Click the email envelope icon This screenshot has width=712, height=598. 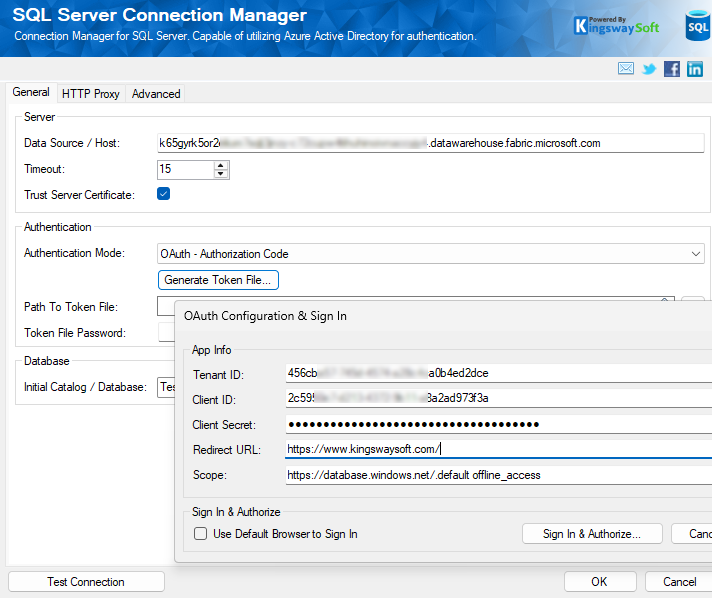626,69
